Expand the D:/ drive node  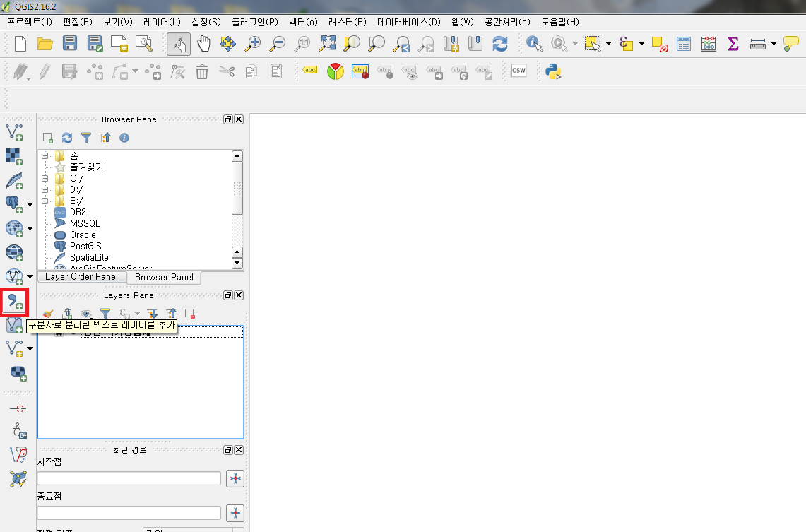coord(45,189)
